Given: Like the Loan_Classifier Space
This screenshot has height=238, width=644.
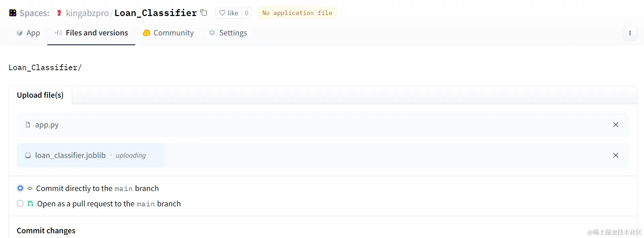Looking at the screenshot, I should (229, 13).
